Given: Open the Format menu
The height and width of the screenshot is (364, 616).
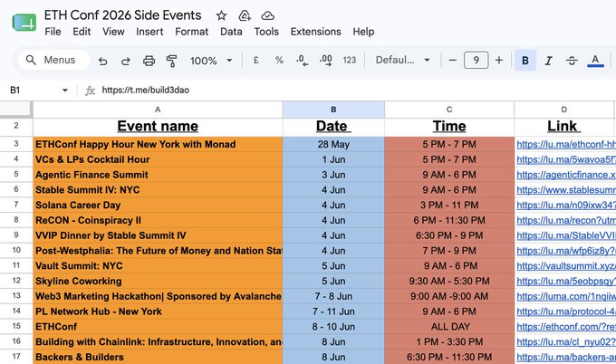Looking at the screenshot, I should pyautogui.click(x=192, y=32).
